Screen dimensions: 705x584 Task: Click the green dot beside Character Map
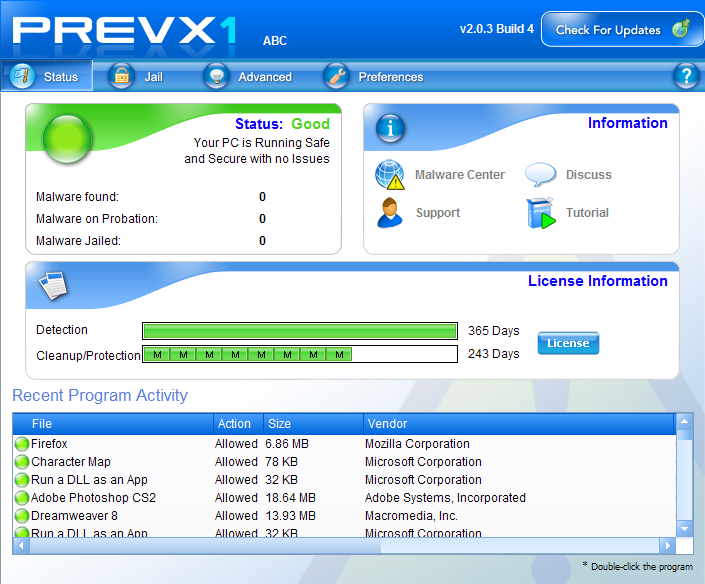coord(22,462)
